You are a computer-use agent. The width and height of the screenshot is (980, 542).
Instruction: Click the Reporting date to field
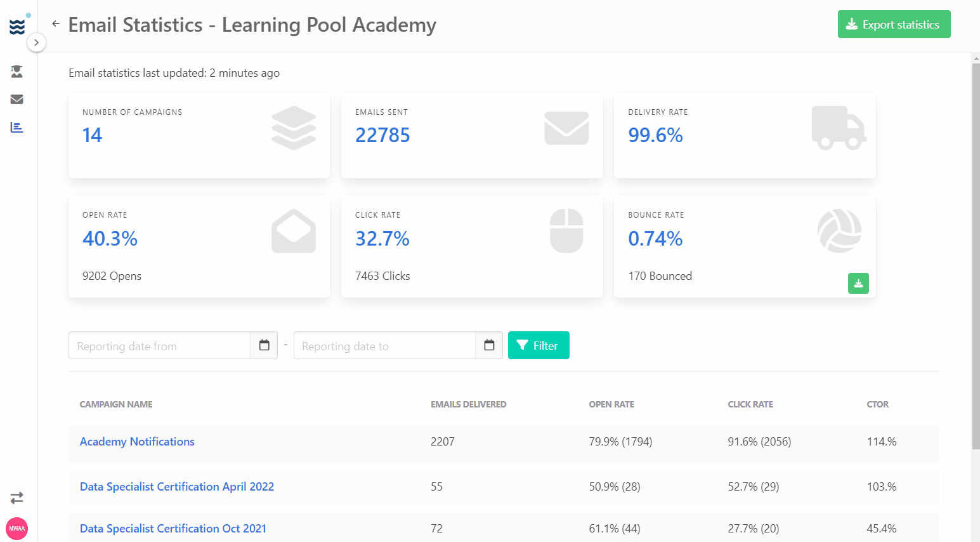point(384,346)
